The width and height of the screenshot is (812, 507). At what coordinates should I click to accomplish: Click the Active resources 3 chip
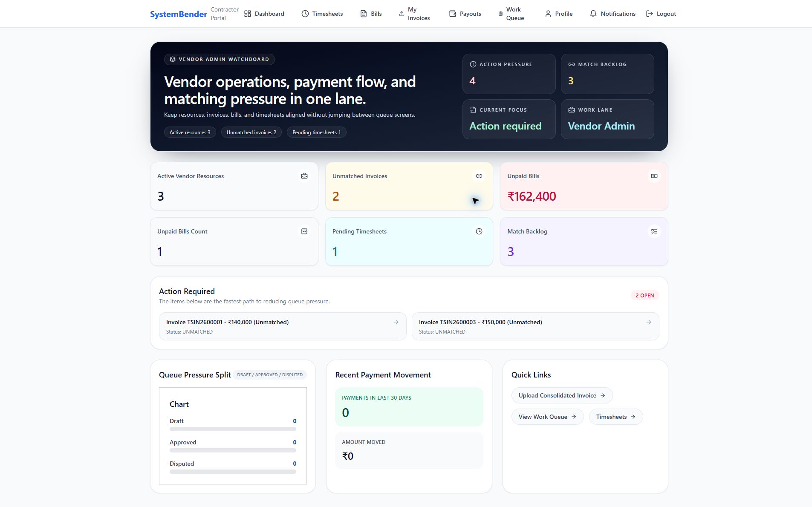(190, 133)
